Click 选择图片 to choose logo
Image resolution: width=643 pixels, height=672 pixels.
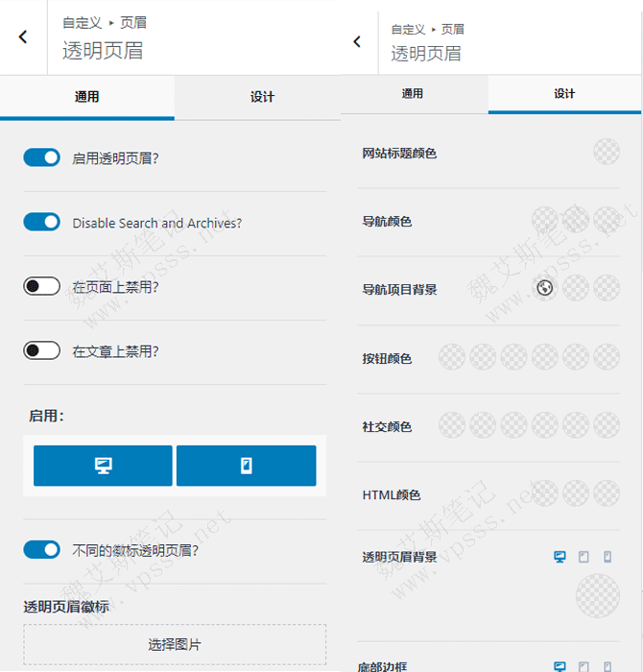coord(175,644)
